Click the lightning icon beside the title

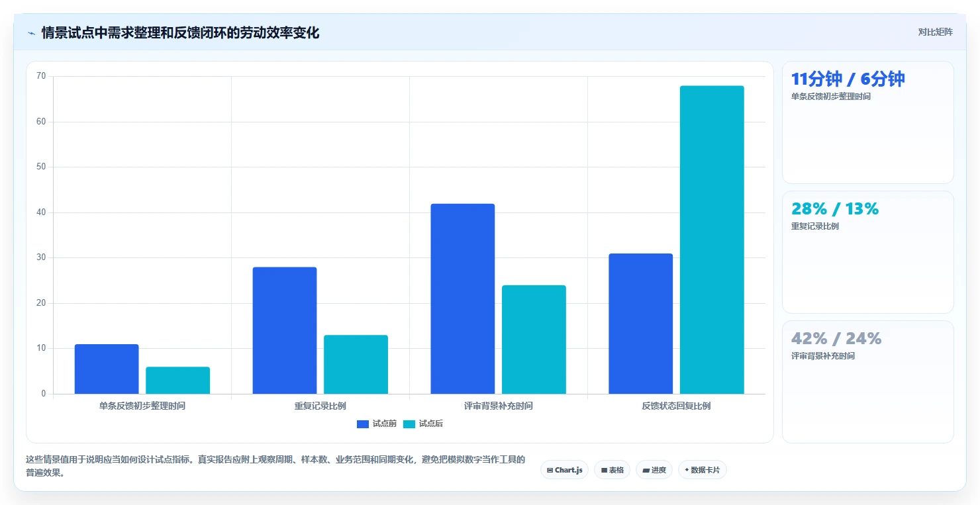point(31,32)
